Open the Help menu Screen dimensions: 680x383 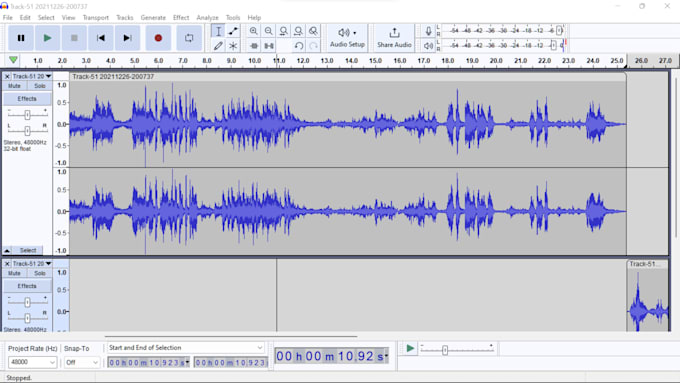coord(254,18)
